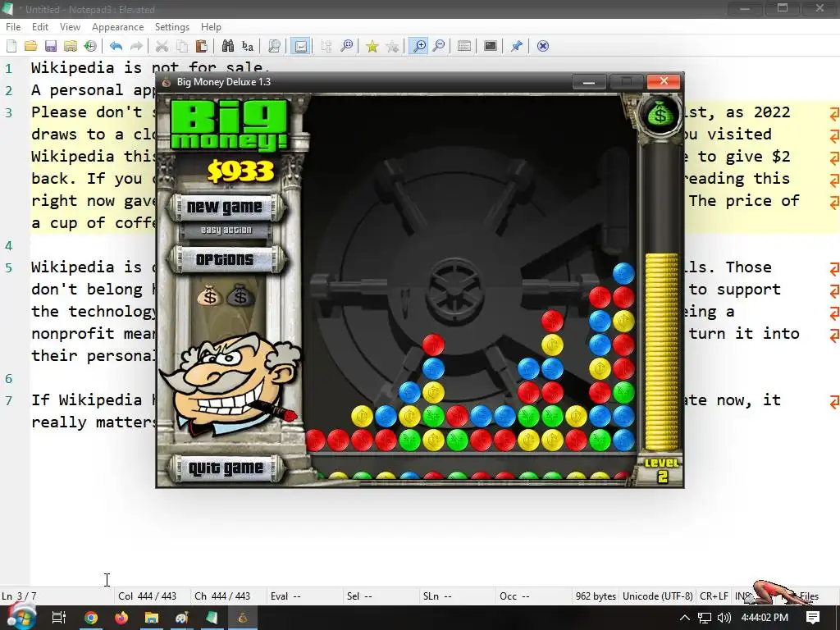Viewport: 840px width, 630px height.
Task: Toggle Always On Top pin icon
Action: [x=517, y=46]
